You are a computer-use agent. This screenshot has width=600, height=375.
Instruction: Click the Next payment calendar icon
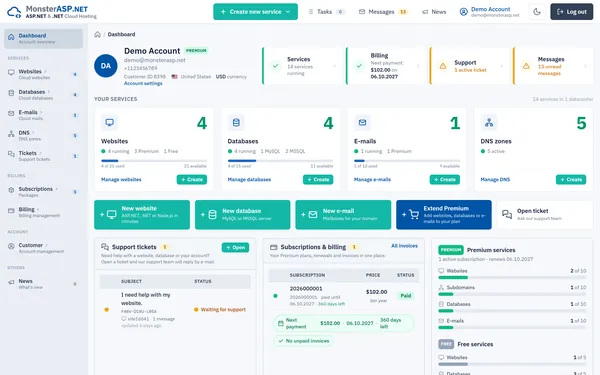coord(280,323)
